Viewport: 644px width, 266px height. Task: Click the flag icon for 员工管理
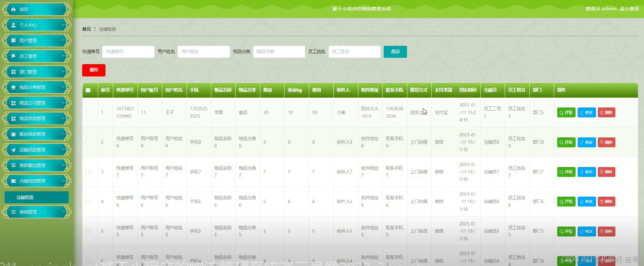click(x=13, y=56)
